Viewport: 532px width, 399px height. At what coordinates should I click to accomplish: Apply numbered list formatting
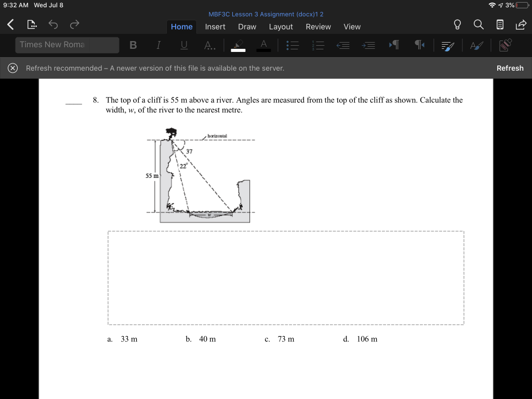[318, 46]
